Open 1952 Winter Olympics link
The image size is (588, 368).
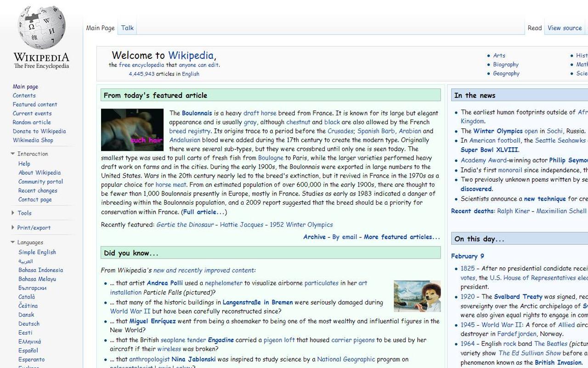pos(301,225)
